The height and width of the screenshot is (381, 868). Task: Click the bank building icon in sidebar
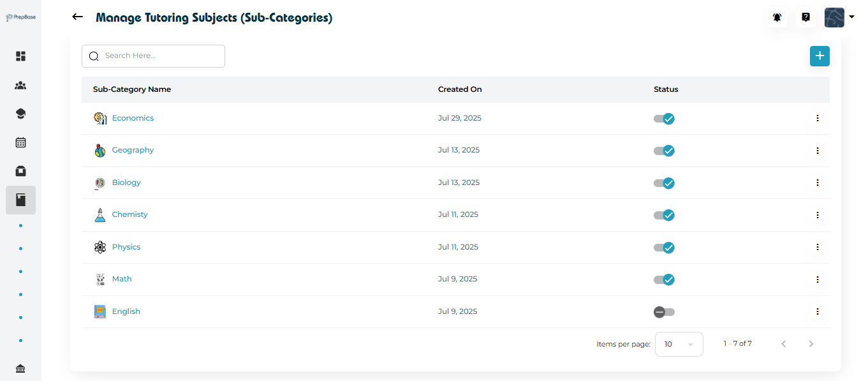(20, 368)
